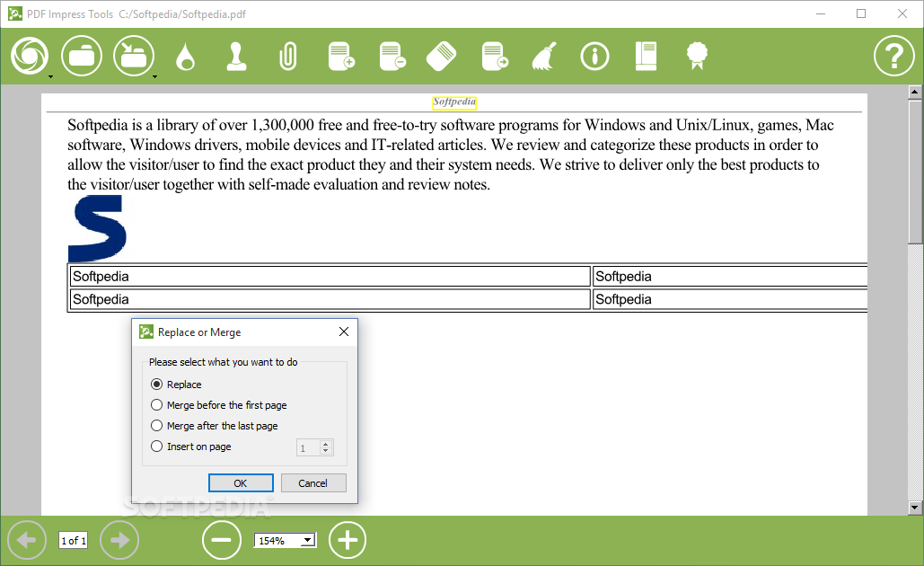Click the top-left Softpedia table cell

coord(330,277)
